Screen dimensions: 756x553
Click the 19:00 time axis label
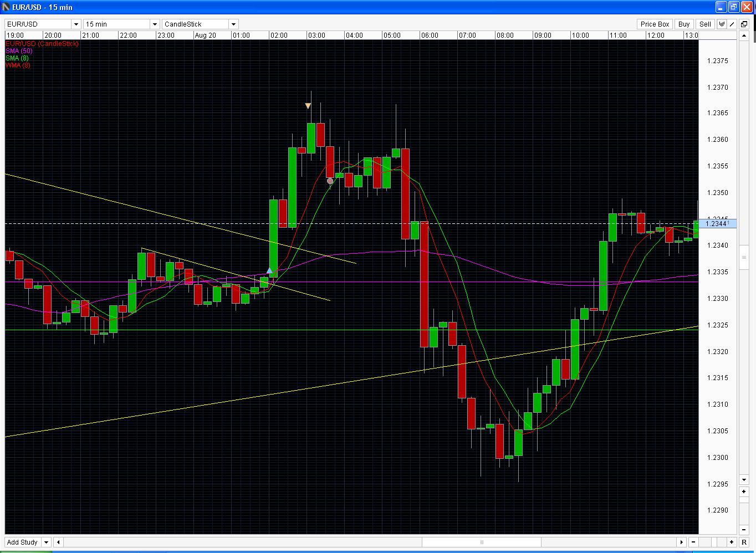point(15,35)
